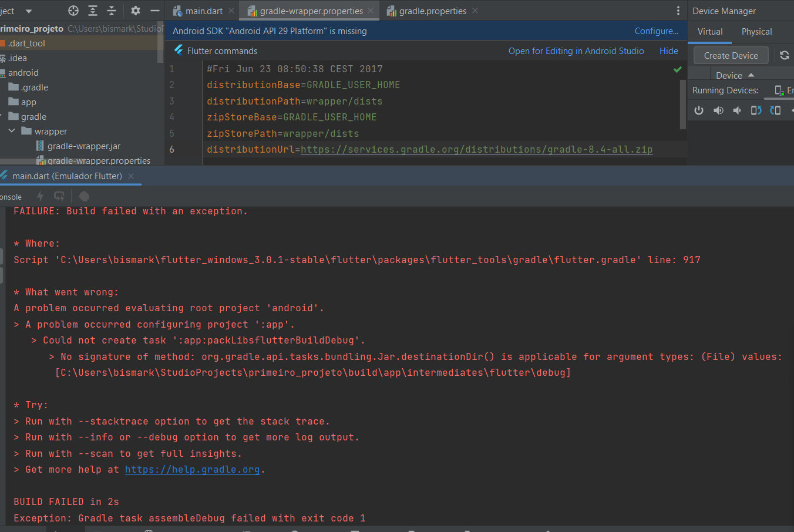The image size is (794, 532).
Task: Sort by the Device column header arrow
Action: 751,75
